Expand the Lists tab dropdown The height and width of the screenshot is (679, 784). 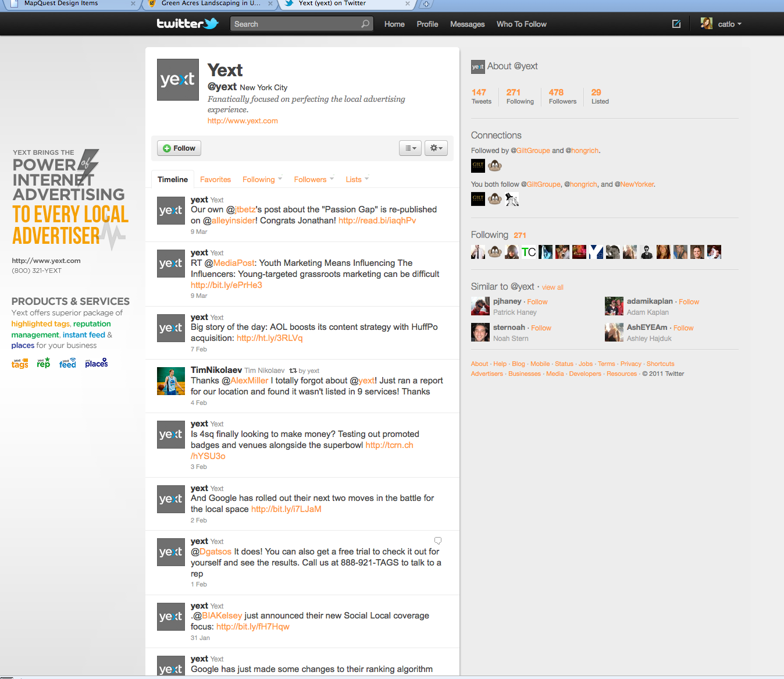[x=367, y=179]
